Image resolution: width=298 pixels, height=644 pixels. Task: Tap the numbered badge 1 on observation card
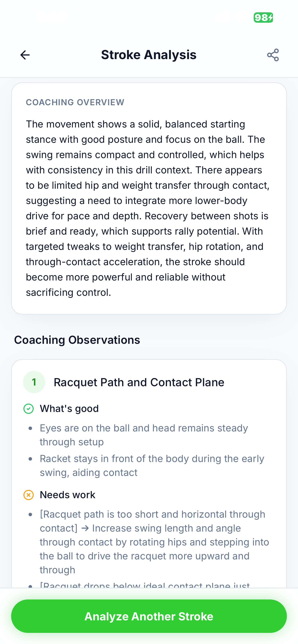(x=34, y=382)
